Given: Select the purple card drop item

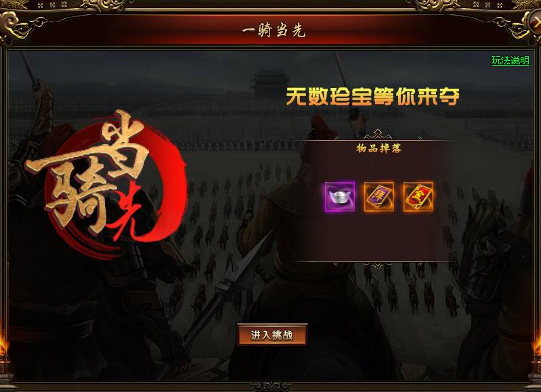Looking at the screenshot, I should (x=379, y=197).
